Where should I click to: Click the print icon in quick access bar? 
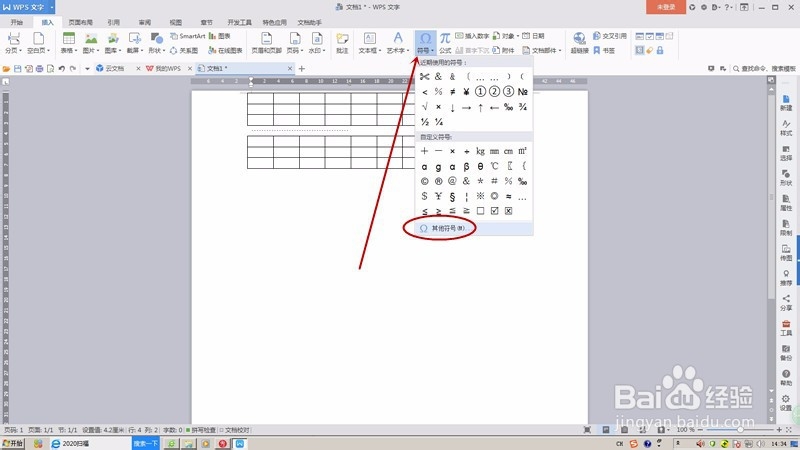pyautogui.click(x=39, y=68)
